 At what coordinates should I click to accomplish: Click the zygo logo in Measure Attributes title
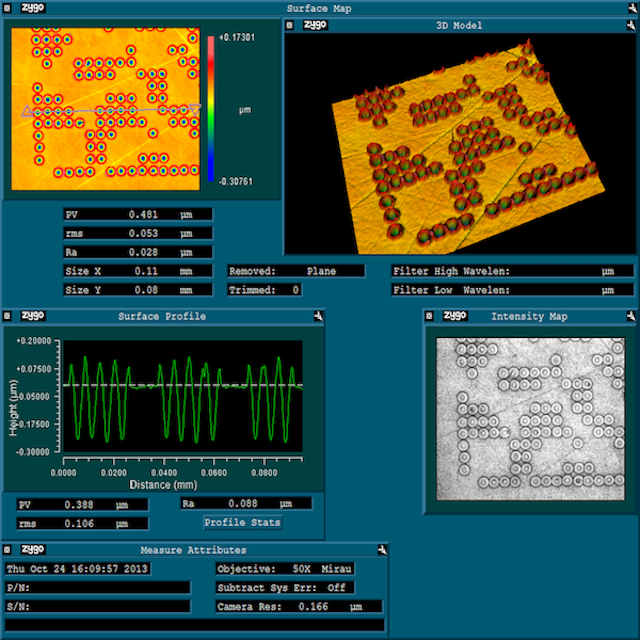33,550
